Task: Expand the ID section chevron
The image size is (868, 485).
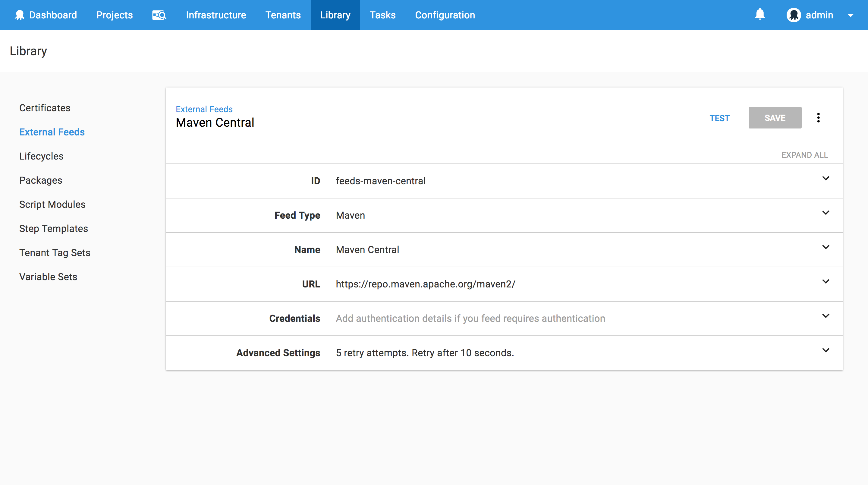Action: click(x=826, y=179)
